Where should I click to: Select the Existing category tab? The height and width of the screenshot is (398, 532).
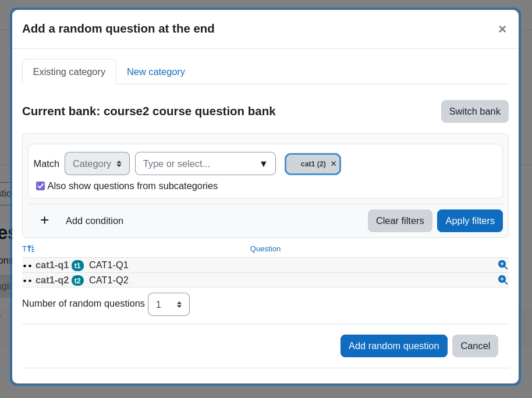pyautogui.click(x=69, y=72)
